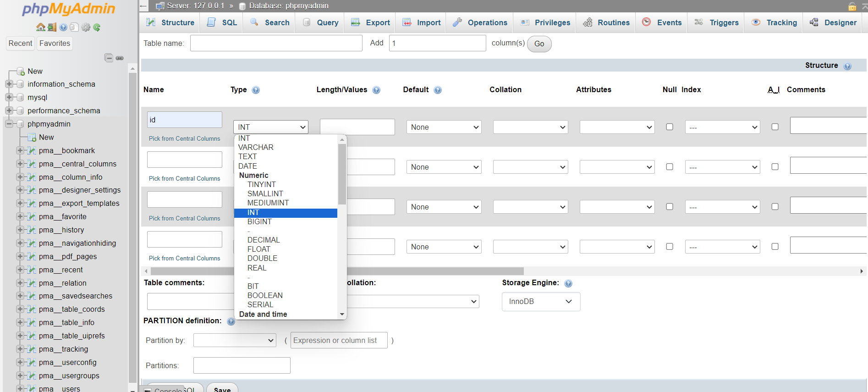Click help icon next to Length/Values header
Screen dimensions: 868x392
coord(376,90)
